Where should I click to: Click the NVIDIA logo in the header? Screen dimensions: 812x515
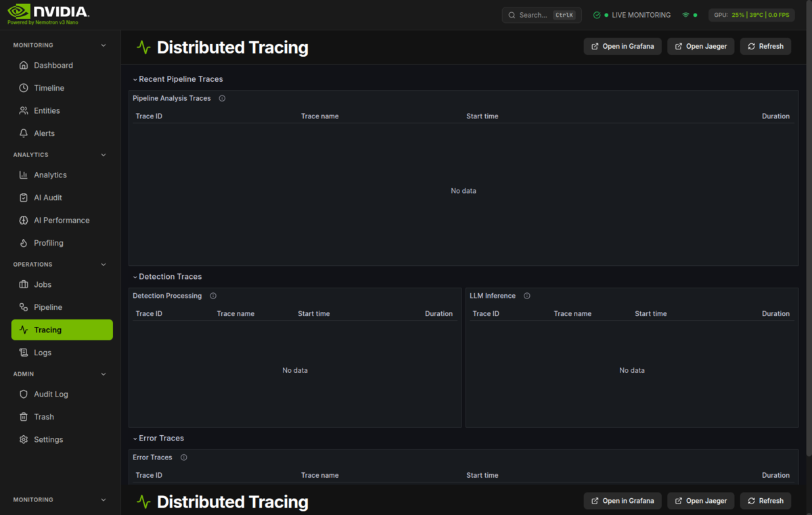tap(48, 12)
